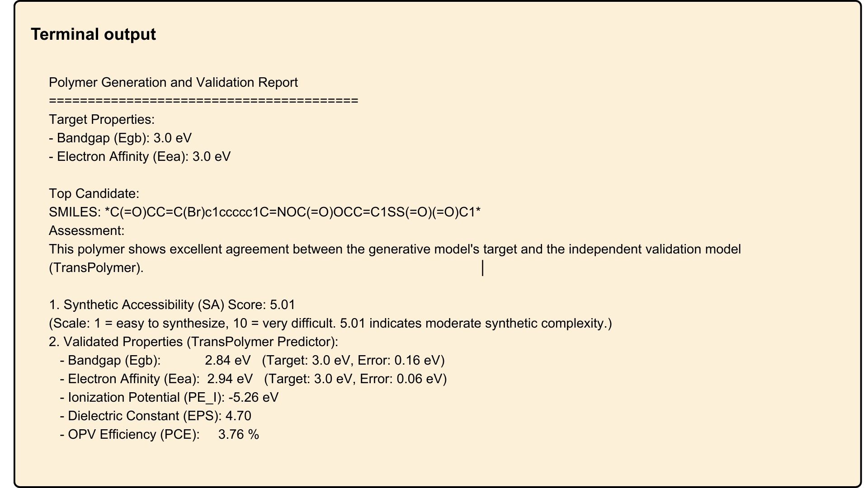
Task: Click the OPV Efficiency (PCE) 3.76 % line
Action: point(159,435)
